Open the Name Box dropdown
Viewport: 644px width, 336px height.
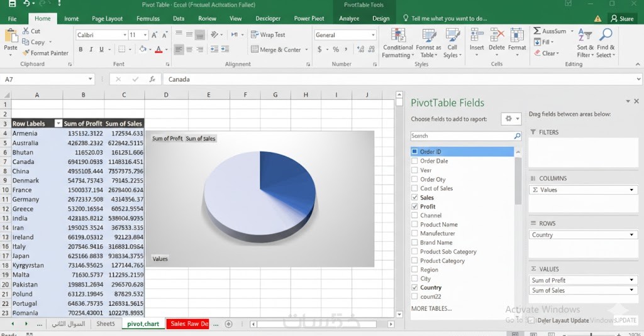coord(90,79)
